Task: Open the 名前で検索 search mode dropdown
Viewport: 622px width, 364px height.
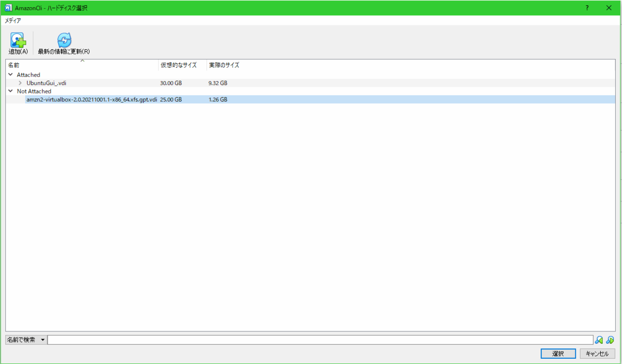Action: [25, 339]
